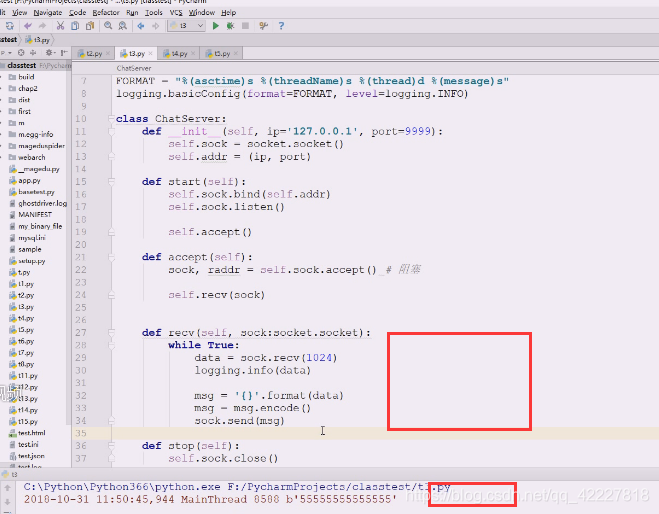Click the Redo arrow in the toolbar
Screen dimensions: 659x514
tap(42, 26)
